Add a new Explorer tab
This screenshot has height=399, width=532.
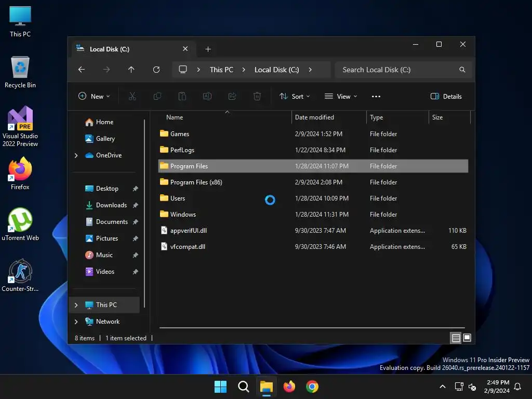[x=208, y=49]
